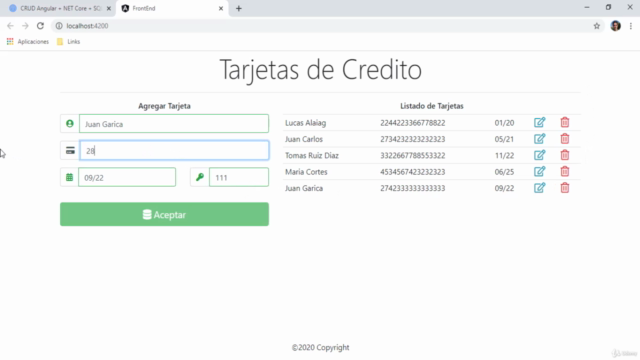Open the Links bookmarks folder

[x=69, y=42]
